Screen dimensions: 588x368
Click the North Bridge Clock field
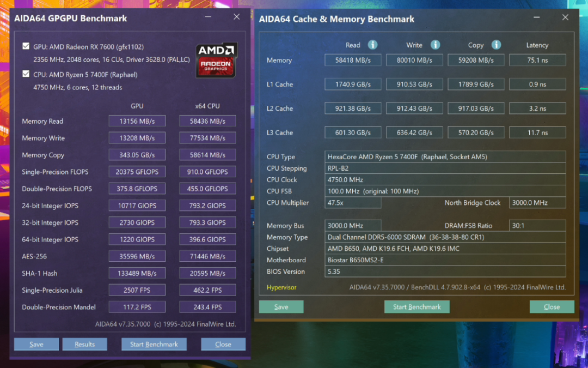pos(537,202)
